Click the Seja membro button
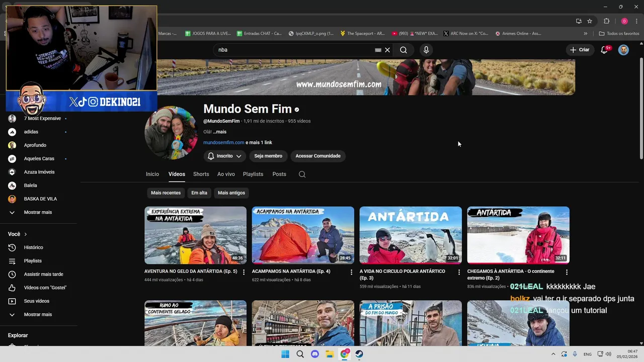The height and width of the screenshot is (362, 644). click(268, 156)
